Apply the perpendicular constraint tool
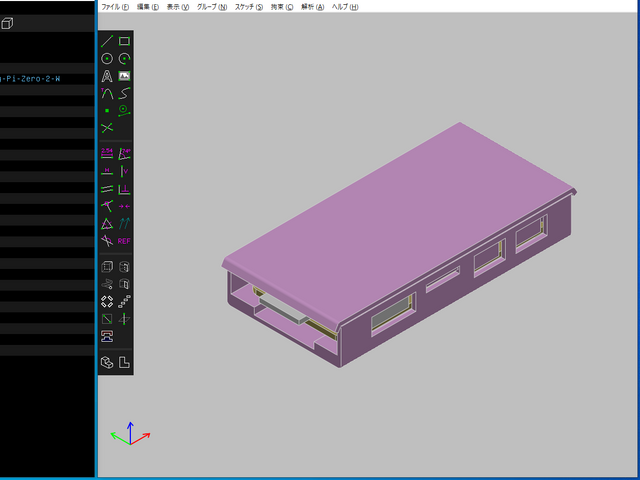Viewport: 640px width, 480px height. [x=124, y=188]
